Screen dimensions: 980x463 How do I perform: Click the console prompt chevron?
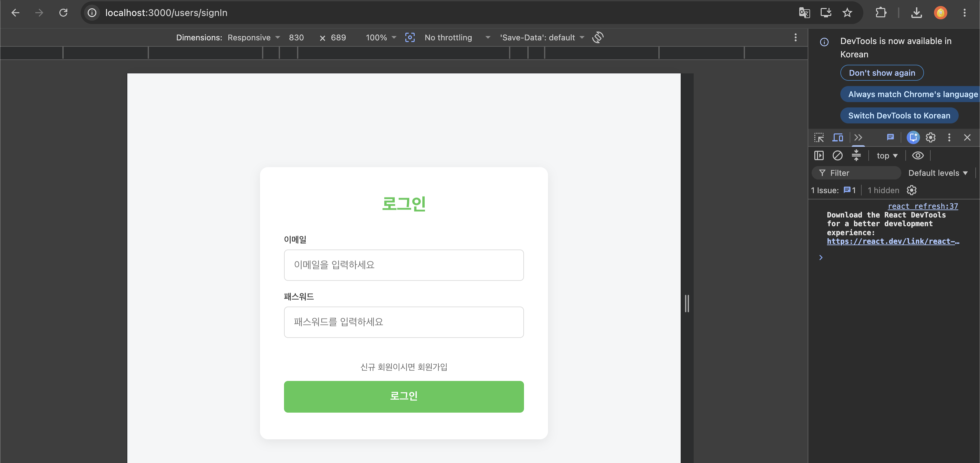(x=821, y=258)
